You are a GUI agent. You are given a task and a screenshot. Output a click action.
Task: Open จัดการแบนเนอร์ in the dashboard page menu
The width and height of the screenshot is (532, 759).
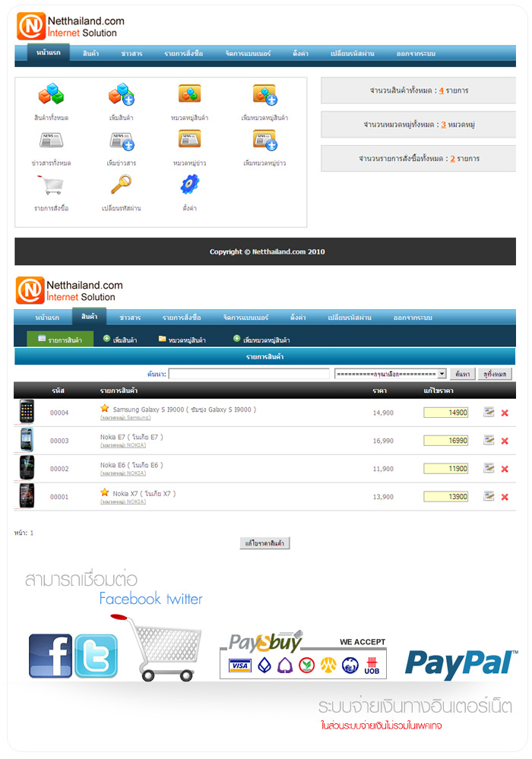(x=248, y=53)
